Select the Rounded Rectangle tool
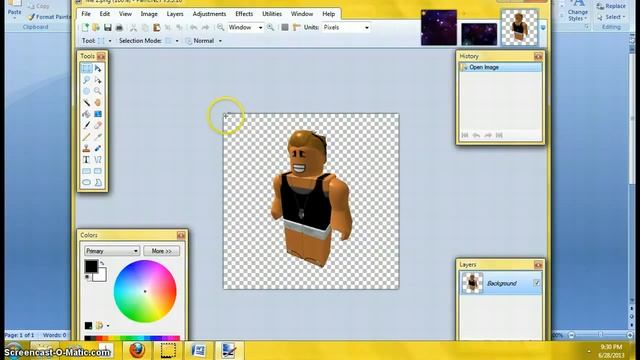This screenshot has width=640, height=360. tap(98, 171)
